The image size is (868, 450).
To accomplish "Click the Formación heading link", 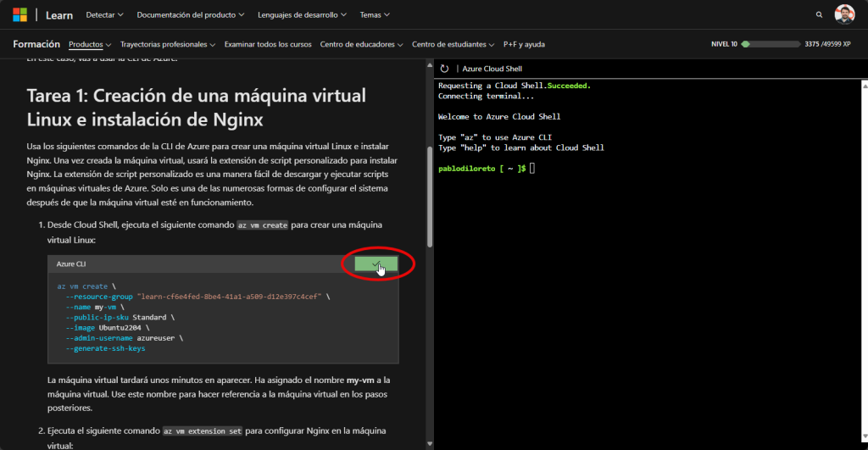I will (x=36, y=44).
